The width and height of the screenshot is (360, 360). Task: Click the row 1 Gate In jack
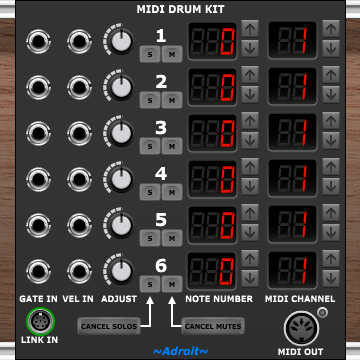[x=38, y=42]
